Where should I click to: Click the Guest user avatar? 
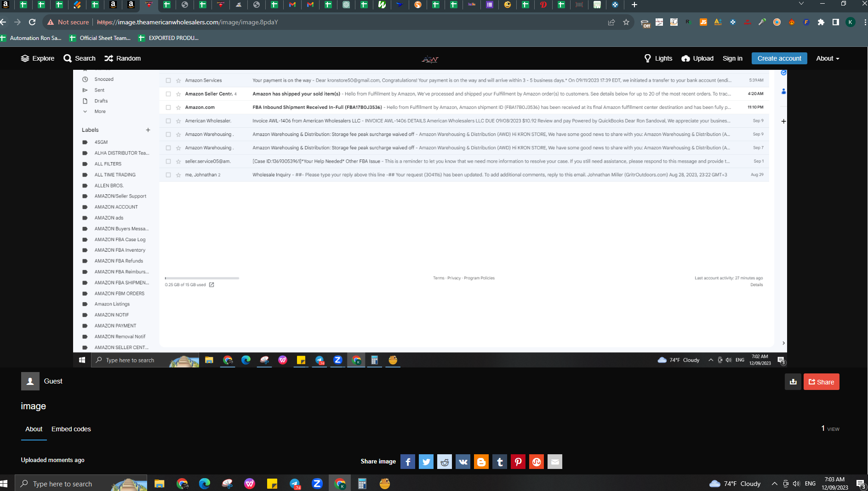coord(30,381)
